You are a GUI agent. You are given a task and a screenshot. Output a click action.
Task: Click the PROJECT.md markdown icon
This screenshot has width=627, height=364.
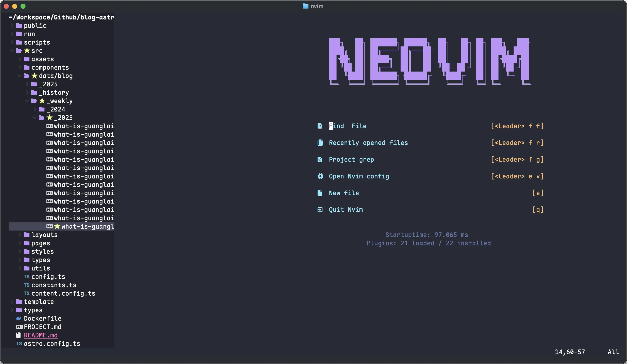19,327
